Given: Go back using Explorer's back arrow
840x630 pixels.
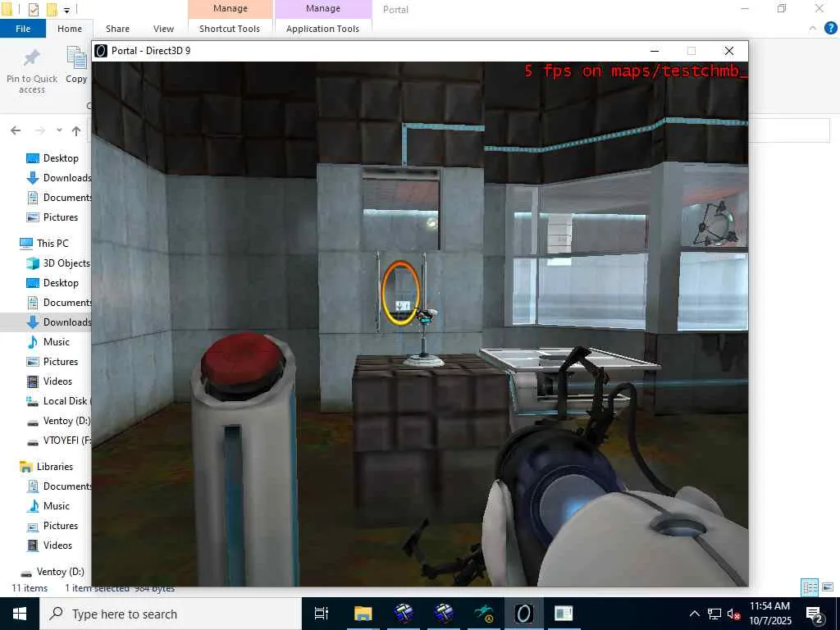Looking at the screenshot, I should tap(16, 130).
